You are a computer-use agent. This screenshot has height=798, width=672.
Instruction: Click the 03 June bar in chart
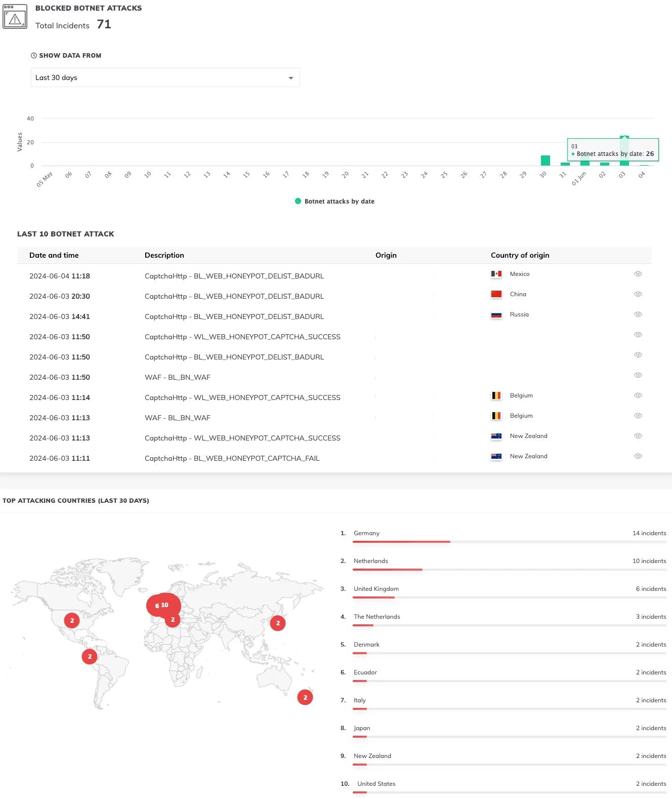[x=624, y=151]
